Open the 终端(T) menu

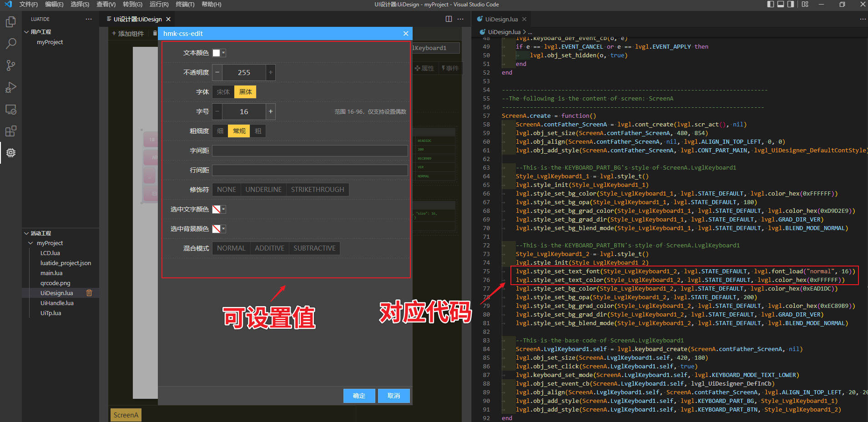(x=185, y=5)
